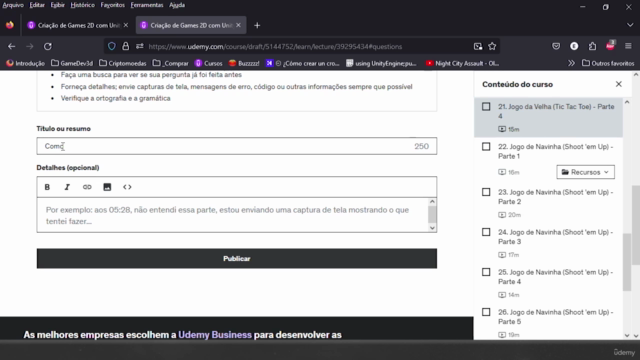The width and height of the screenshot is (640, 360).
Task: Toggle italic formatting in details editor
Action: (x=67, y=187)
